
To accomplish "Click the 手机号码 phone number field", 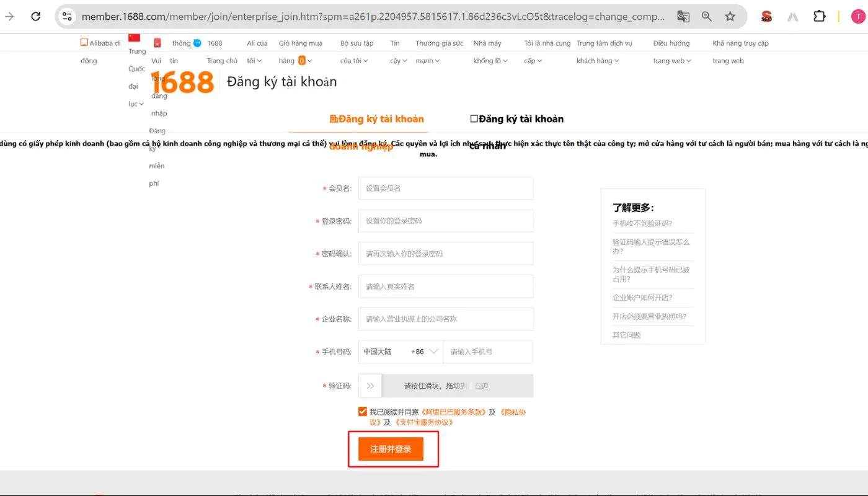I will [x=488, y=352].
